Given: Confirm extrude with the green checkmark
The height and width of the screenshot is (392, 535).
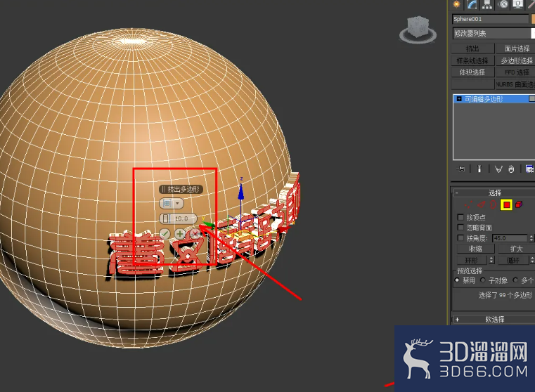Looking at the screenshot, I should click(165, 234).
